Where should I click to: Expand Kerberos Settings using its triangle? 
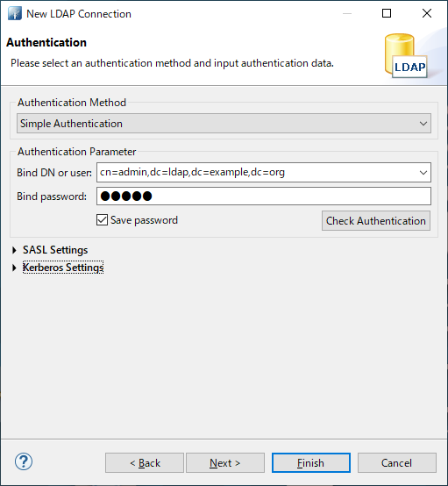tap(14, 268)
